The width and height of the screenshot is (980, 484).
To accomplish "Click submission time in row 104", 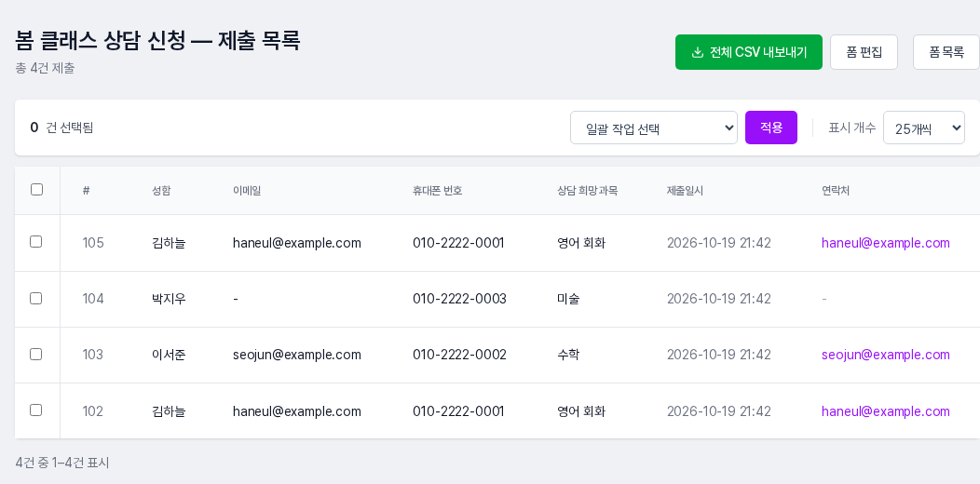I will coord(719,299).
